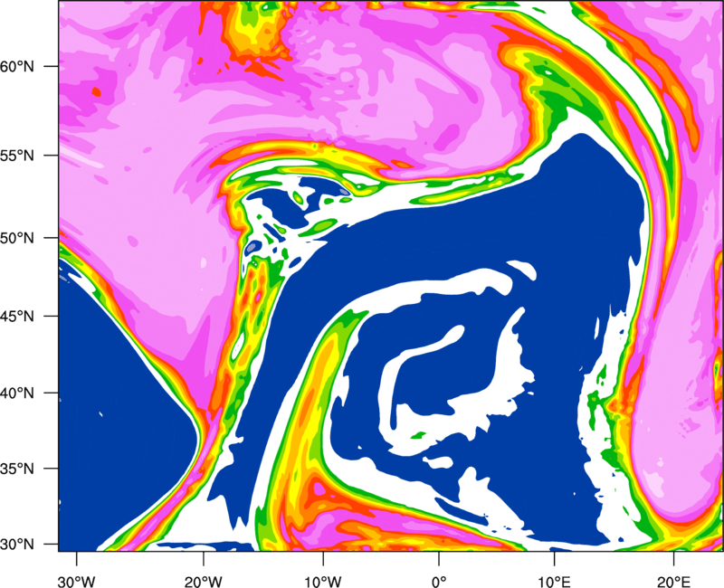Screen dimensions: 724x588
Task: Click the 45°N latitude label
Action: pyautogui.click(x=17, y=316)
